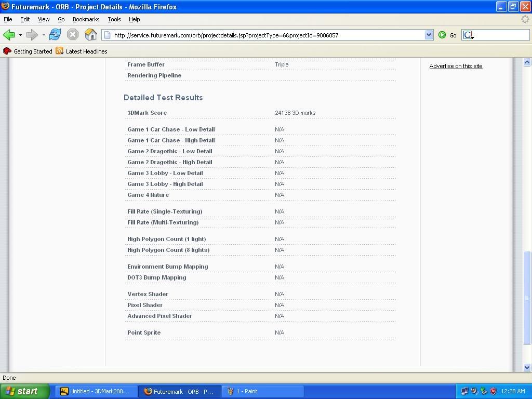Click the Fill Rate (Multi-Texturing) label
532x399 pixels.
coord(163,222)
